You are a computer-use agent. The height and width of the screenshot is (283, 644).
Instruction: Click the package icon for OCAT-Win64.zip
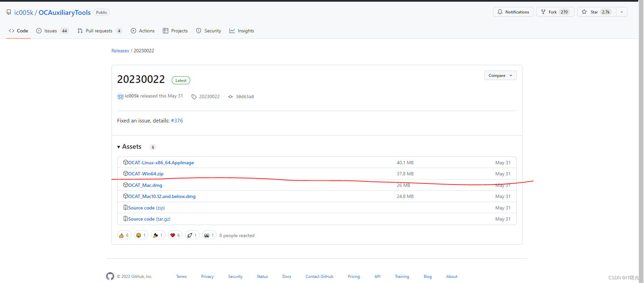pyautogui.click(x=126, y=173)
